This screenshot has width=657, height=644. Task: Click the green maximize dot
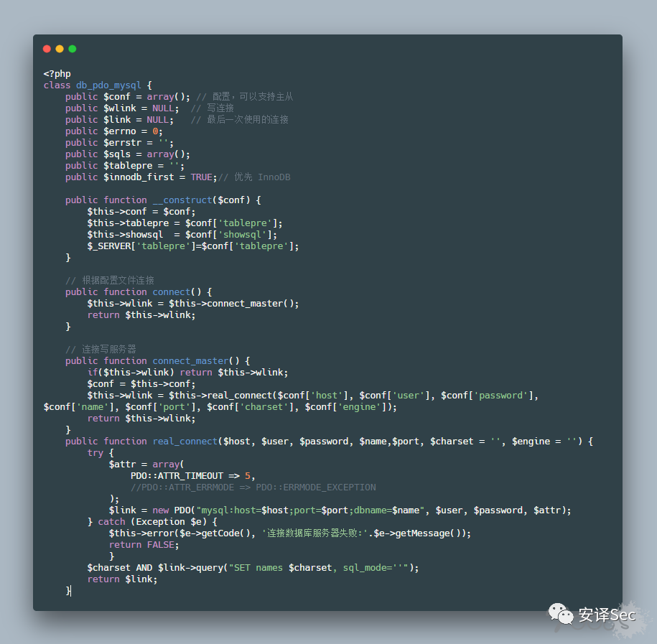(x=72, y=49)
